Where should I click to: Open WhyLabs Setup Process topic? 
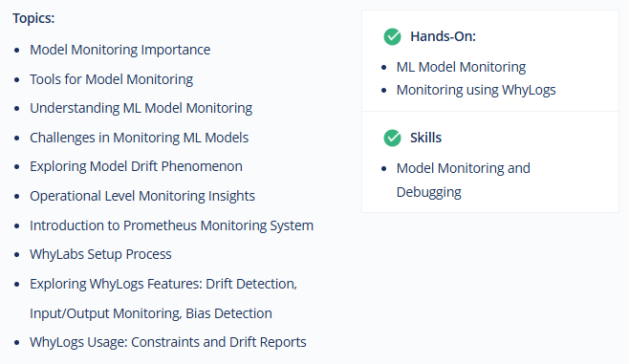pos(100,254)
